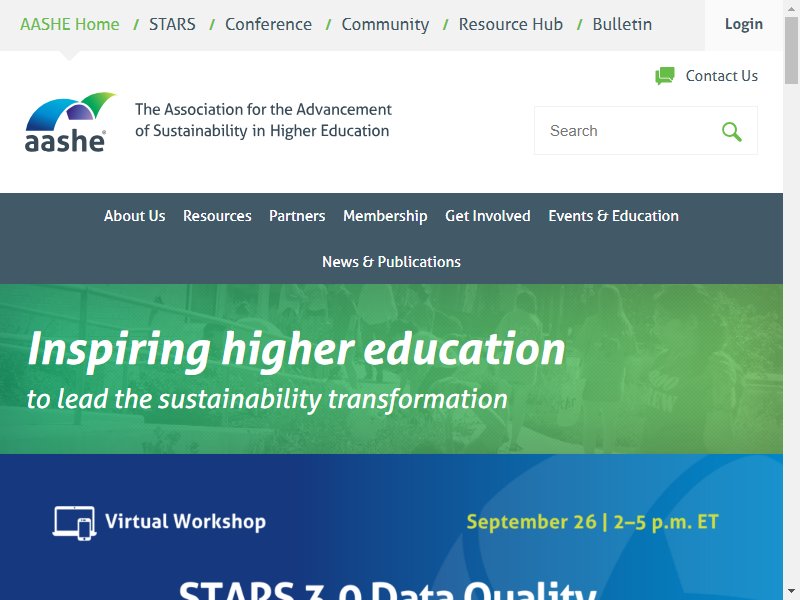Open the Conference link in top bar
The width and height of the screenshot is (800, 600).
(268, 24)
